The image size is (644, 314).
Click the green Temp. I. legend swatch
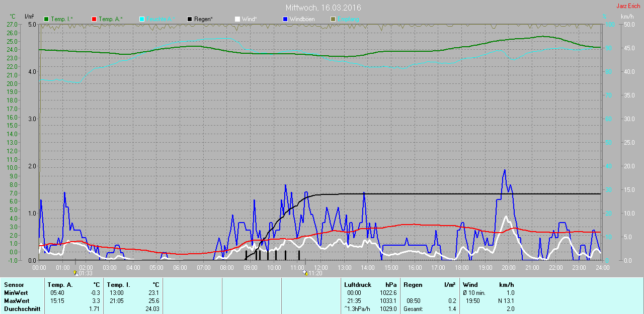click(47, 19)
